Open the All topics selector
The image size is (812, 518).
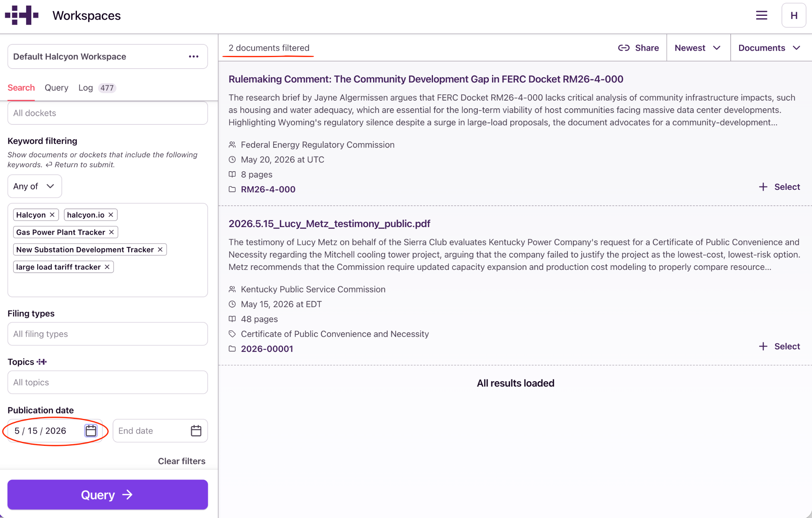107,382
